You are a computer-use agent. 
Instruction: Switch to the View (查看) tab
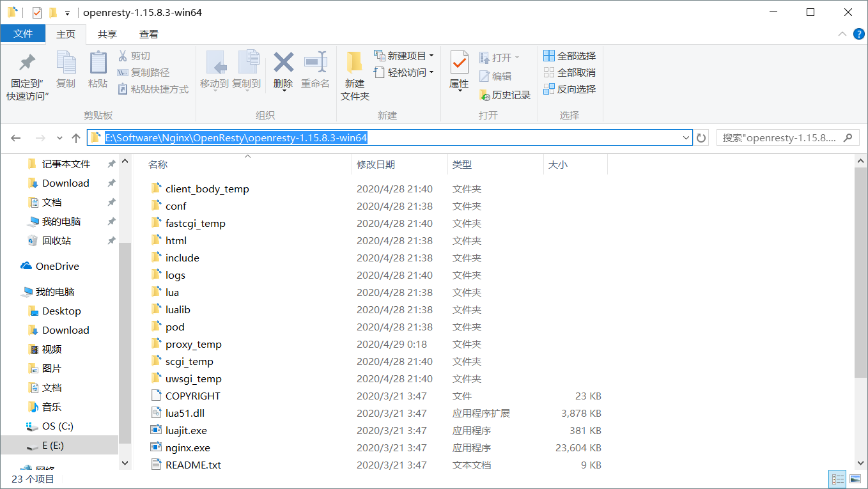(149, 34)
